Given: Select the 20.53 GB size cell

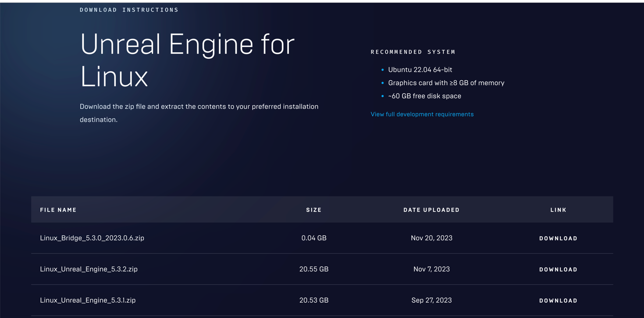Looking at the screenshot, I should click(314, 300).
